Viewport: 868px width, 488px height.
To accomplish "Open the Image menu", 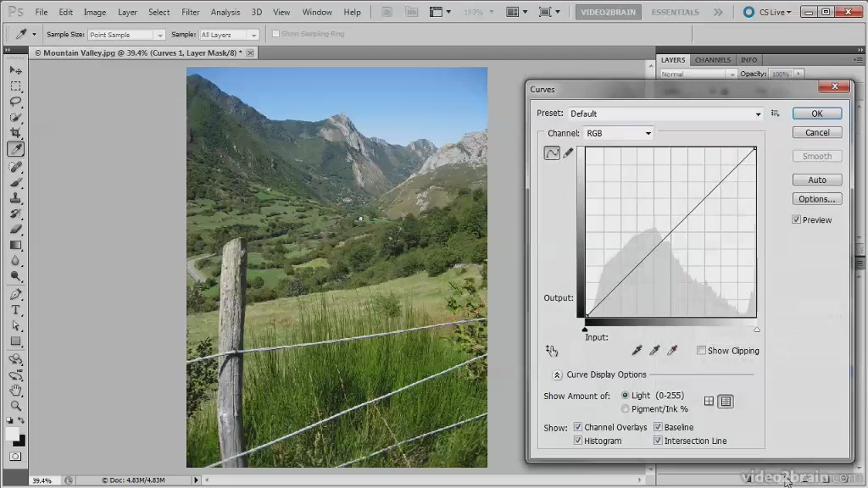I will click(x=95, y=12).
